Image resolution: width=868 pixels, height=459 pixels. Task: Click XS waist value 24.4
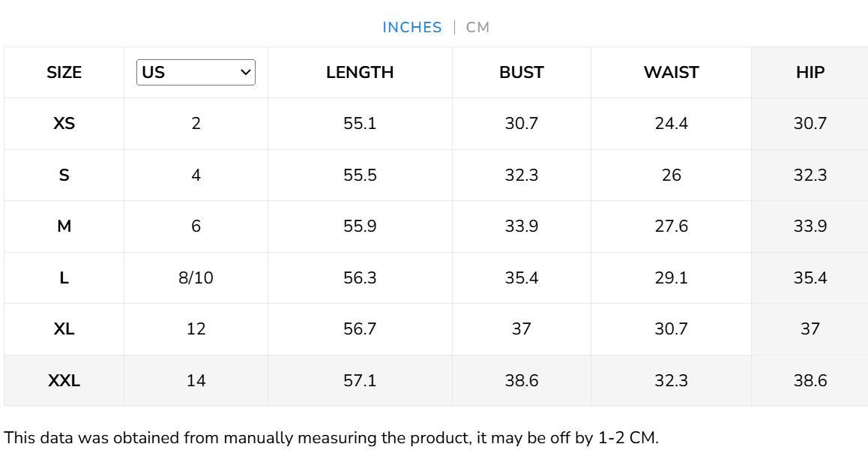(671, 124)
